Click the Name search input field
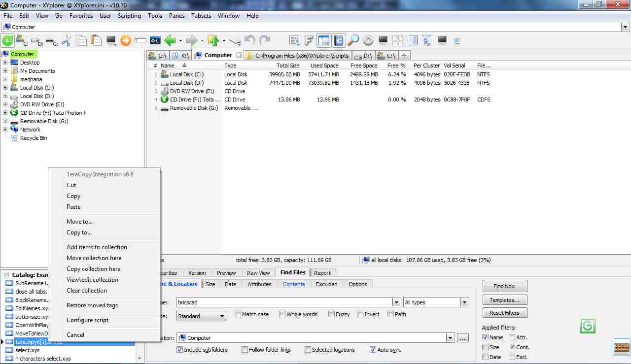This screenshot has width=631, height=364. 283,302
